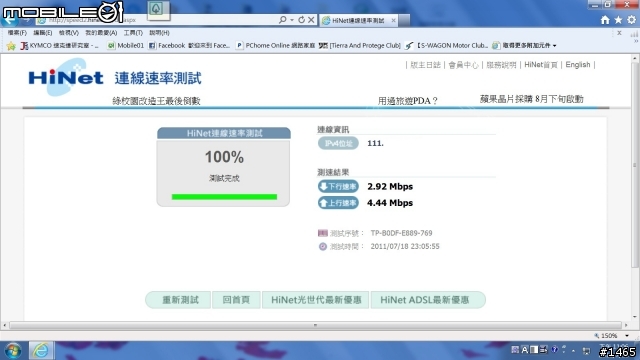
Task: Open the 服務說明 link
Action: pos(501,65)
